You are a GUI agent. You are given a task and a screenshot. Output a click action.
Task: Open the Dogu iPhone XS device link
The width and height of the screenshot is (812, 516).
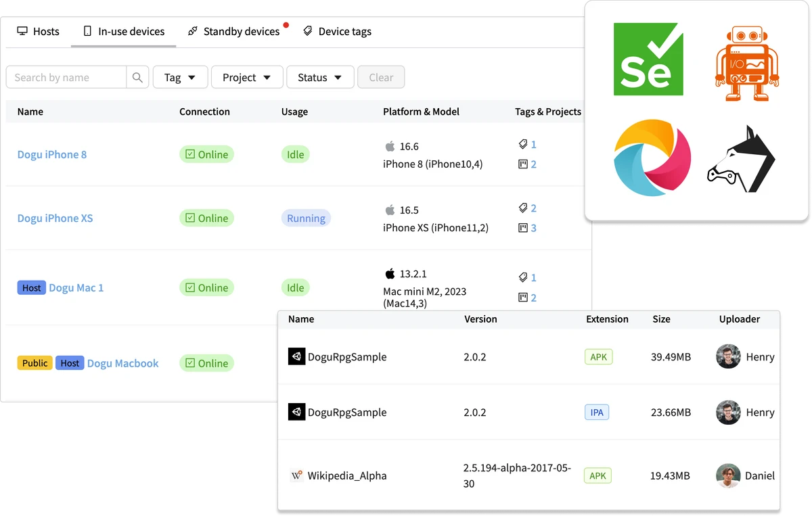pos(55,218)
